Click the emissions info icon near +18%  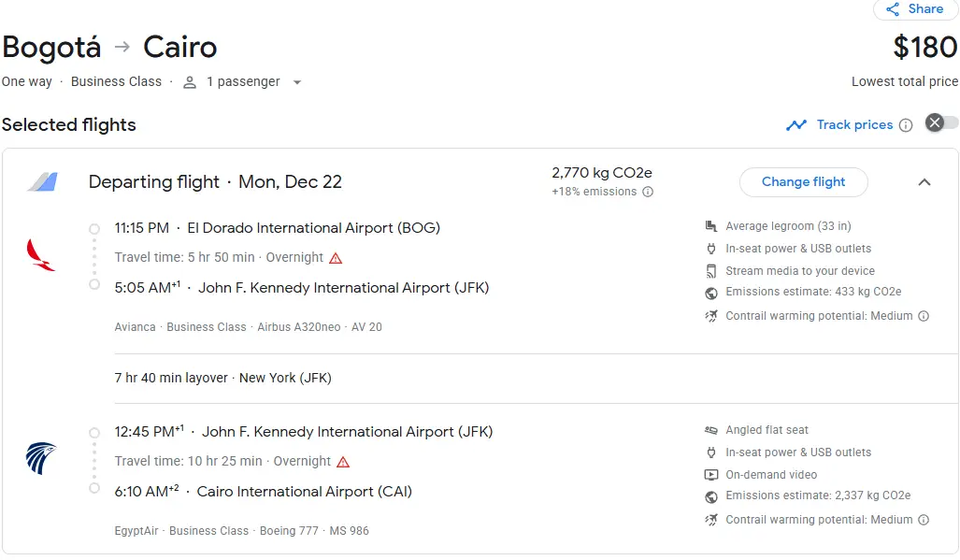[x=648, y=192]
